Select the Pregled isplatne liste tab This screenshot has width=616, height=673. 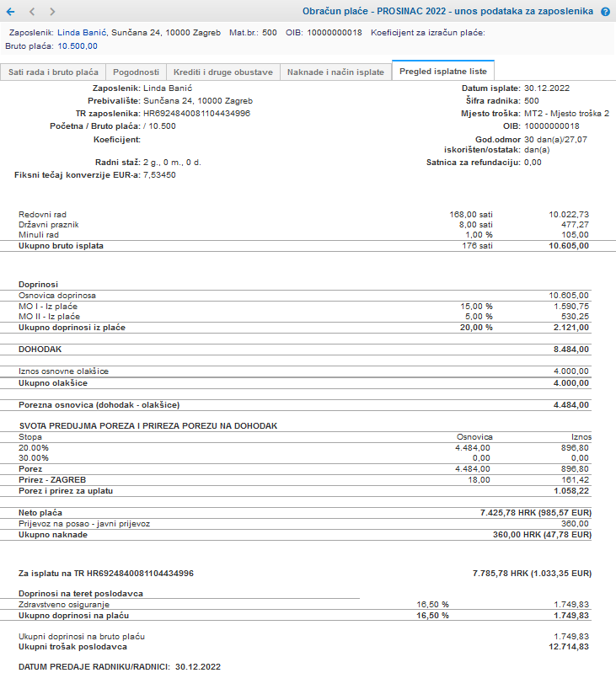(x=443, y=72)
